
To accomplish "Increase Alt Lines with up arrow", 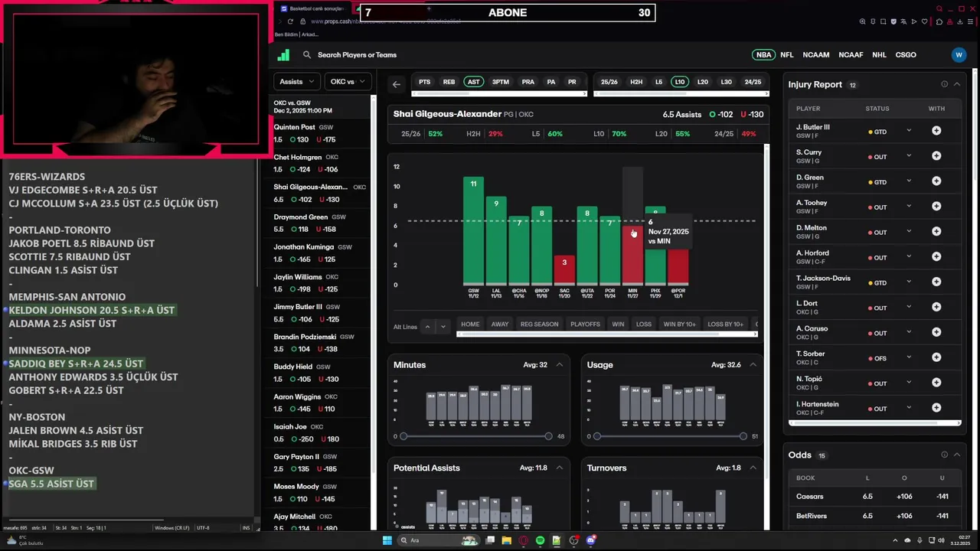I will click(x=428, y=327).
